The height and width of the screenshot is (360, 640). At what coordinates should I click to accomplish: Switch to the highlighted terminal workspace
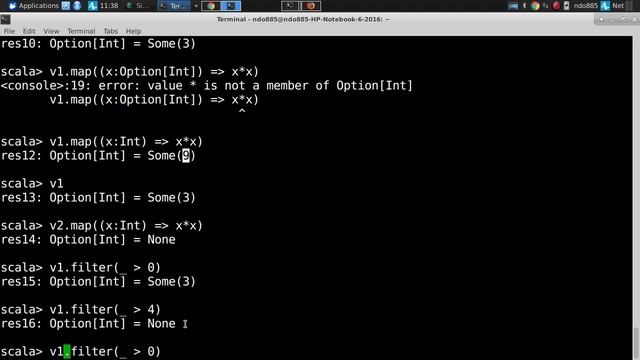(231, 6)
